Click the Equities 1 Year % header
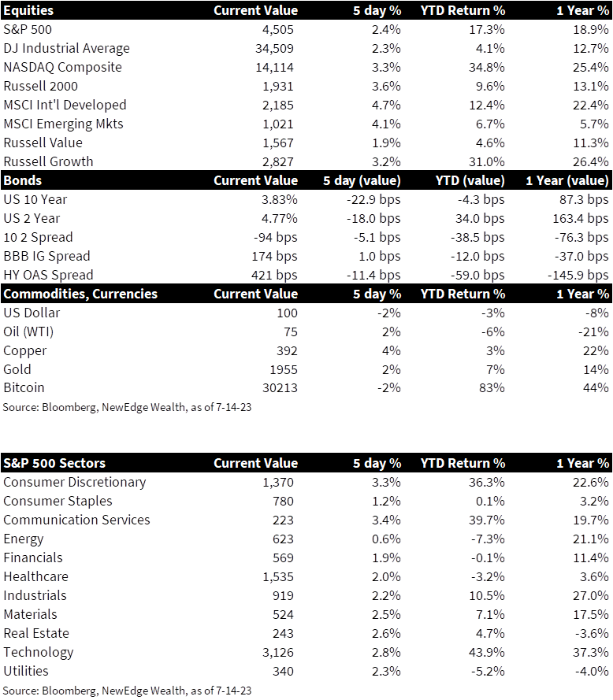Screen dimensions: 613x700 (582, 10)
